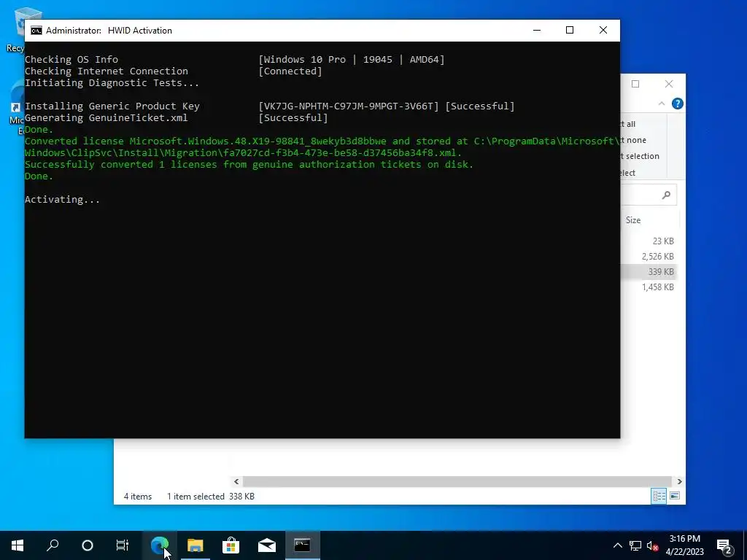The height and width of the screenshot is (560, 747).
Task: Click Explorer horizontal scrollbar thumb
Action: pos(457,481)
